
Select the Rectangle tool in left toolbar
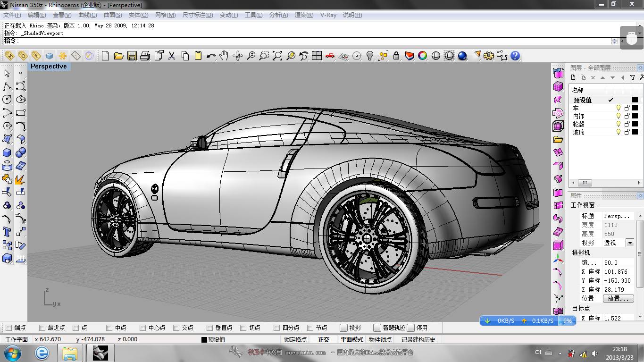pos(21,113)
